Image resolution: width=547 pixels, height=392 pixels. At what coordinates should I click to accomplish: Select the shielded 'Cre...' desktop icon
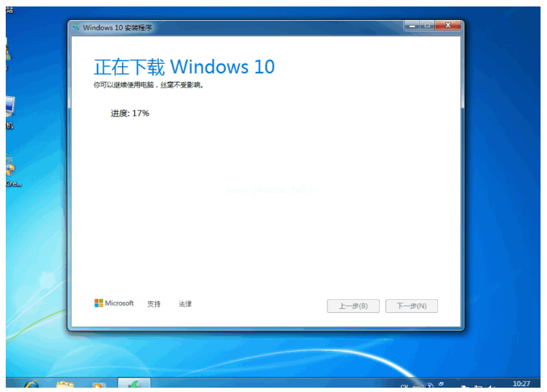[x=10, y=169]
